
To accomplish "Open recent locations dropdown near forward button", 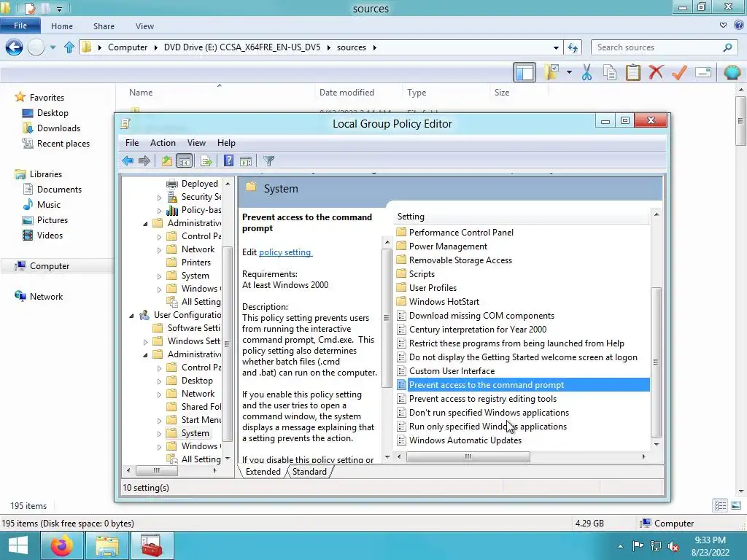I will [53, 47].
